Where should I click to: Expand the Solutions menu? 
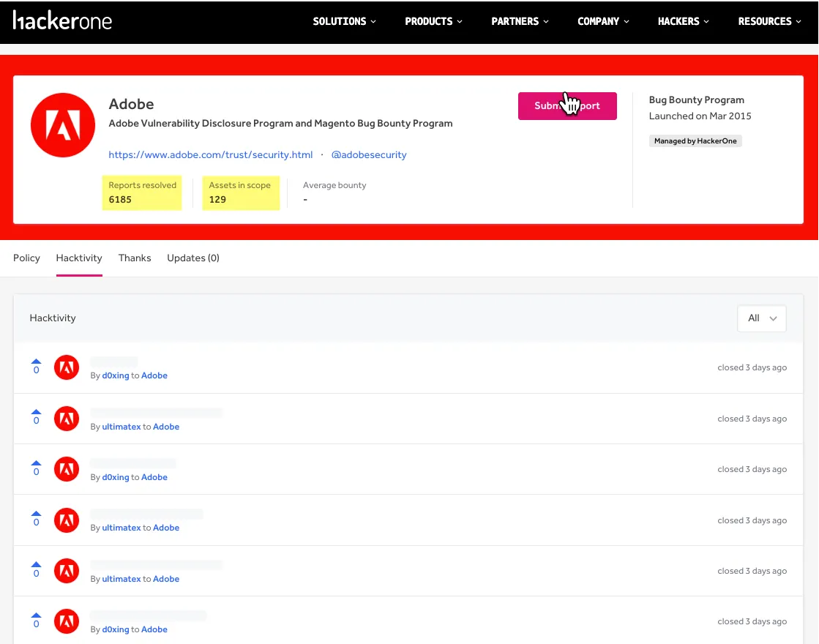[344, 21]
